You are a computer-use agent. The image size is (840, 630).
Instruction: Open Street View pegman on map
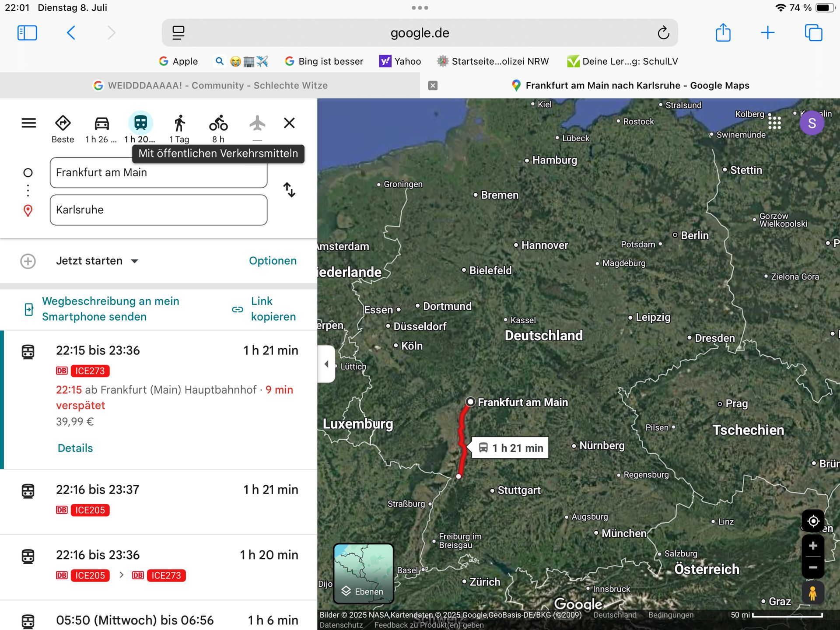point(813,593)
